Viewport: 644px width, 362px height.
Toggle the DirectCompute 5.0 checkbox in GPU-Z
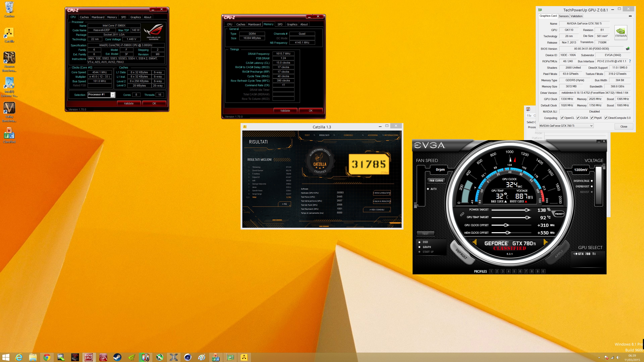pyautogui.click(x=606, y=118)
